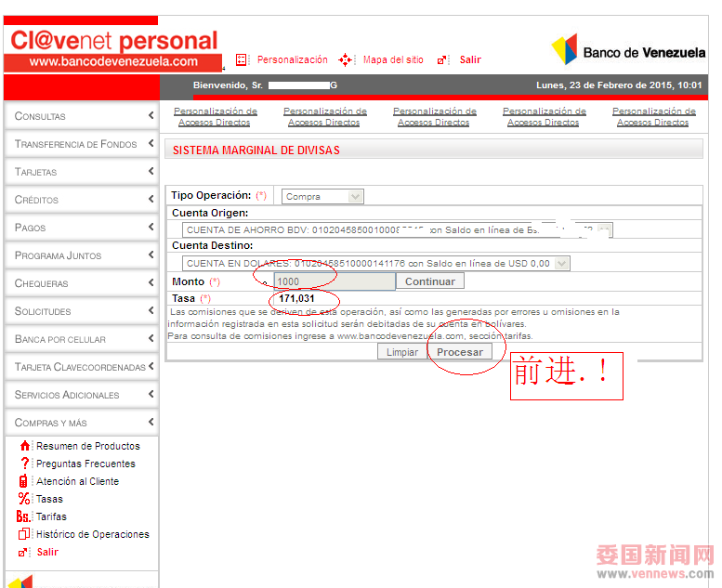This screenshot has width=722, height=588.
Task: Click the Personalización icon in header
Action: click(242, 59)
